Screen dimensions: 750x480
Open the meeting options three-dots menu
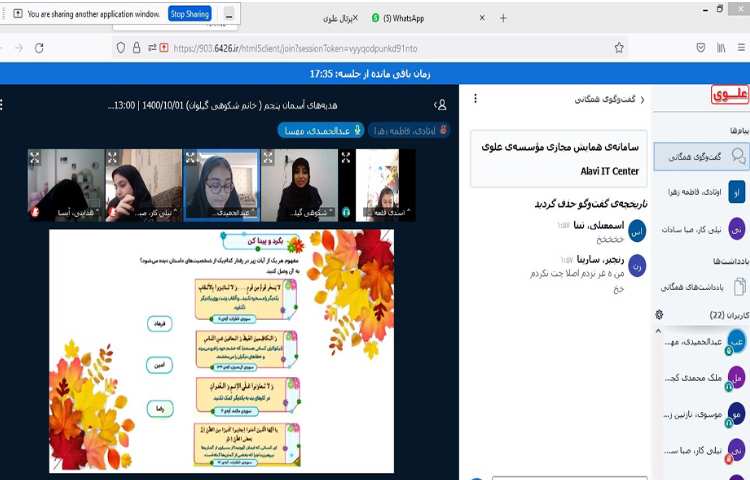(4, 104)
